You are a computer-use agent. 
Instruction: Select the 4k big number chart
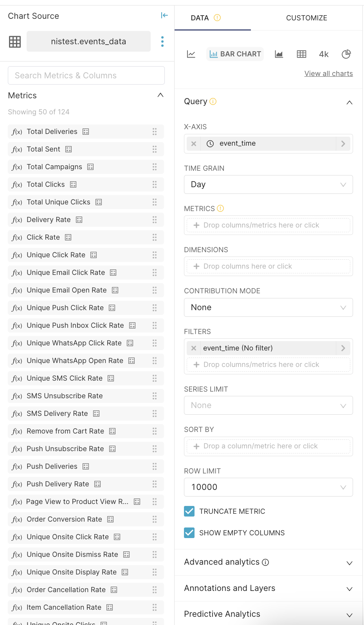point(324,54)
